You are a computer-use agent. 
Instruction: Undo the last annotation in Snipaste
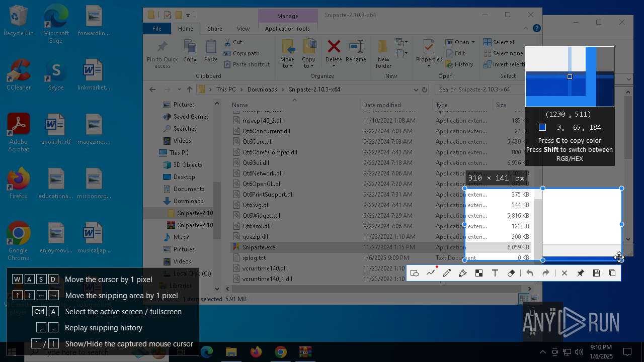click(x=530, y=273)
